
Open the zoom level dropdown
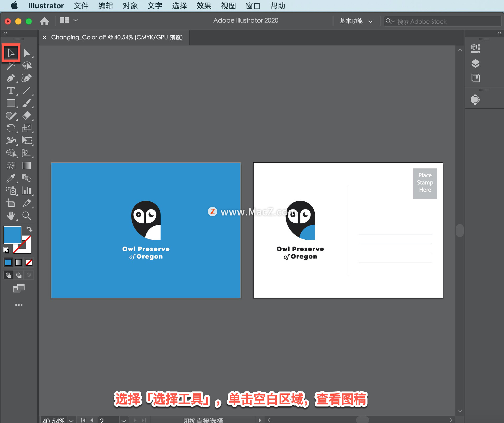(71, 420)
